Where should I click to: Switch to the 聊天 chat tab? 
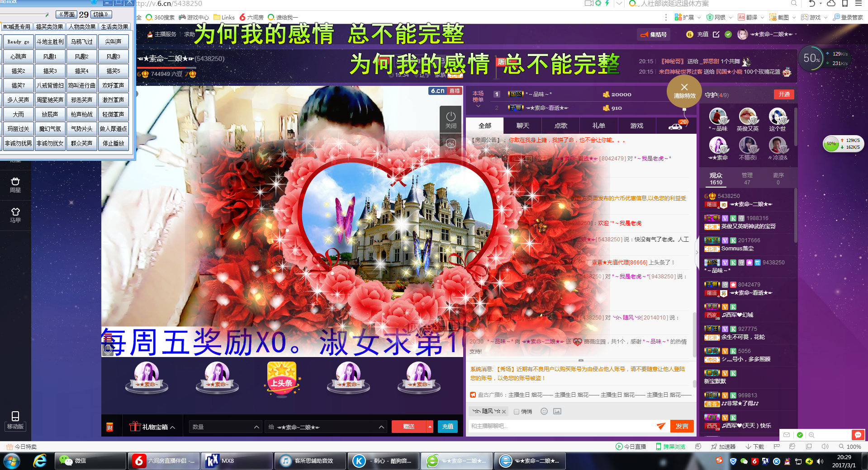(523, 126)
